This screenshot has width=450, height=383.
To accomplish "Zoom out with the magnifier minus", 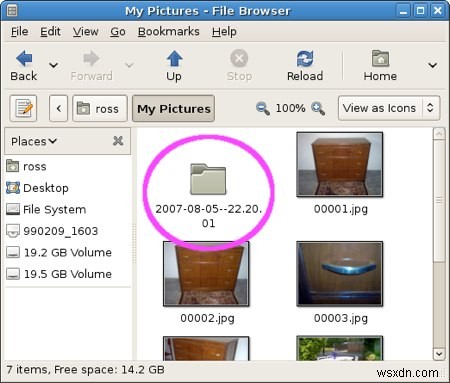I will 263,108.
